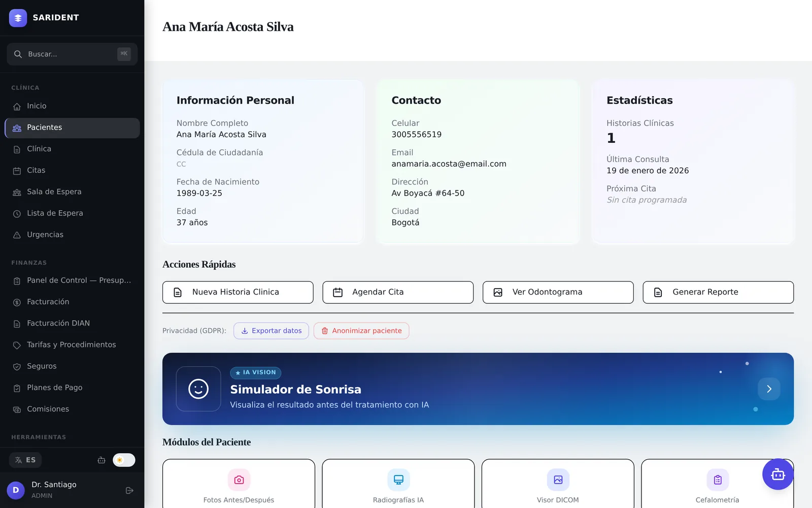Image resolution: width=812 pixels, height=508 pixels.
Task: Click Agendar Cita button
Action: tap(398, 293)
